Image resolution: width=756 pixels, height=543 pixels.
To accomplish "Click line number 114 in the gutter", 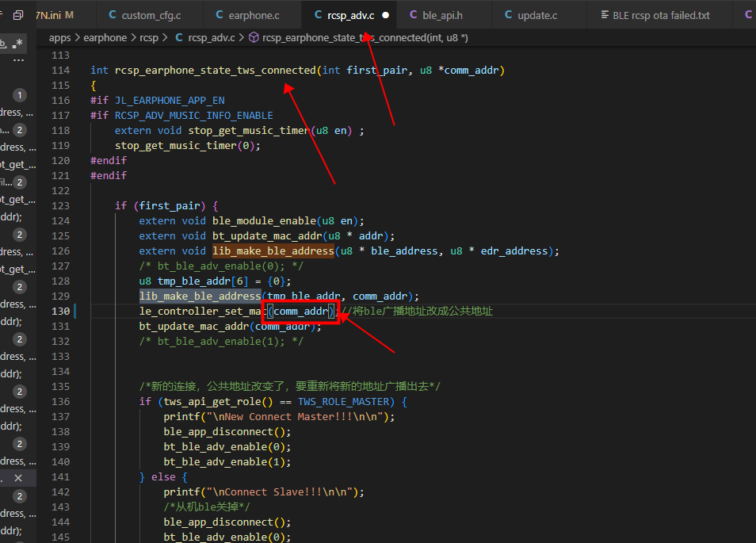I will pos(61,71).
